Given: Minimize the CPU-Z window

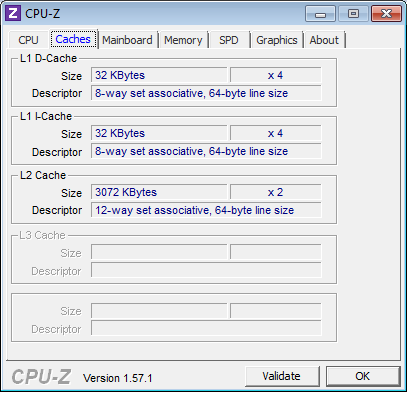Looking at the screenshot, I should click(320, 14).
